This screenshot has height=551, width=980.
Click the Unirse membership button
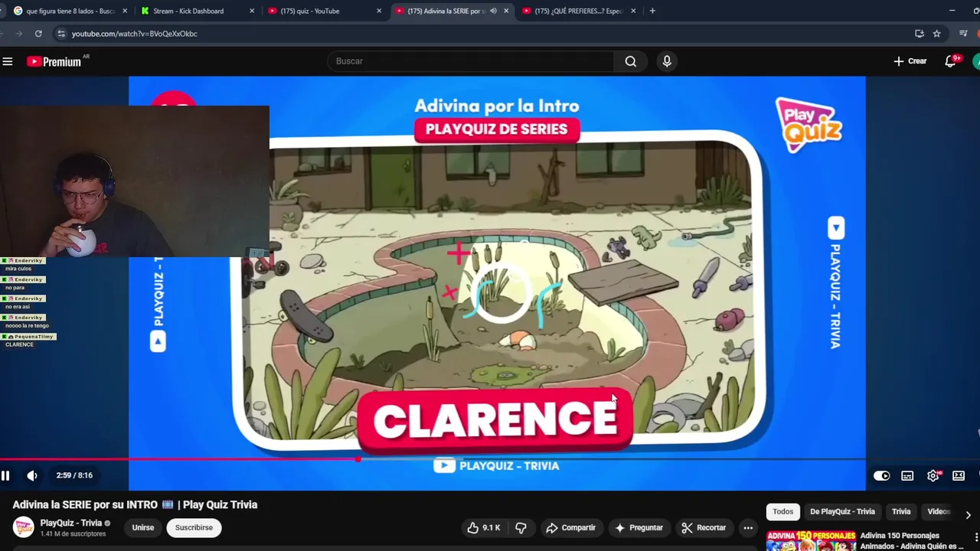(x=142, y=527)
